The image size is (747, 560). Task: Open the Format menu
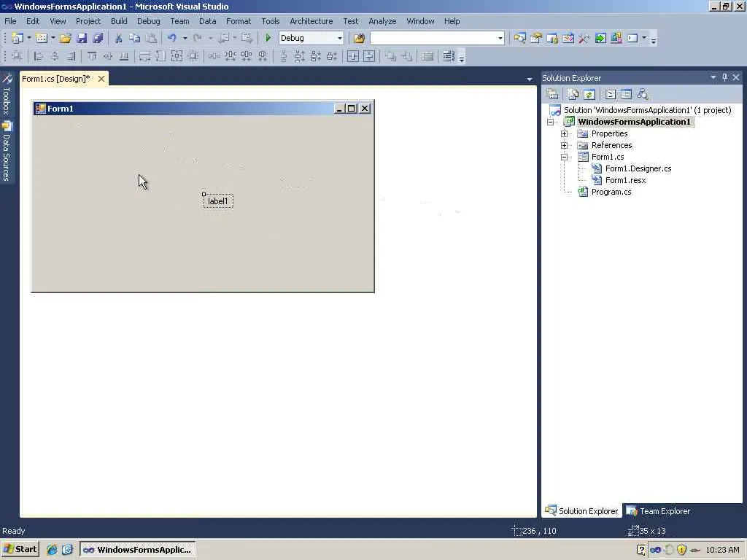click(239, 21)
